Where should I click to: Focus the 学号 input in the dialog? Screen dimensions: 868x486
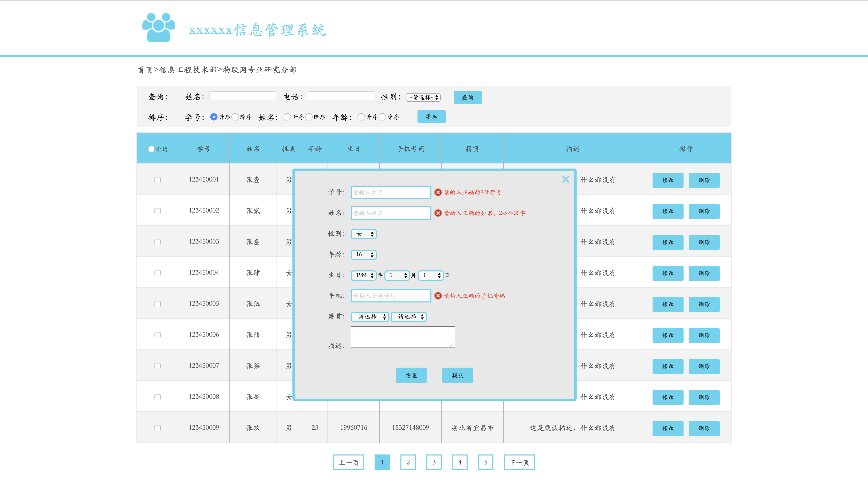coord(391,192)
